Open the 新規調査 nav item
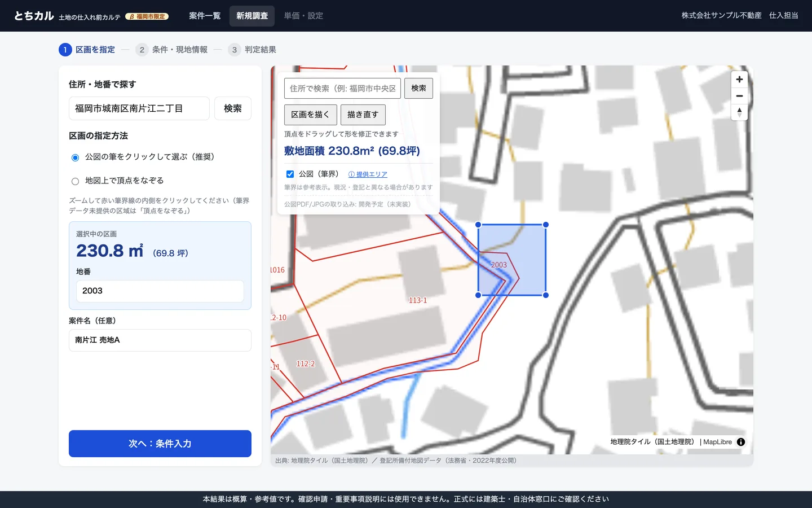The image size is (812, 508). pos(252,16)
